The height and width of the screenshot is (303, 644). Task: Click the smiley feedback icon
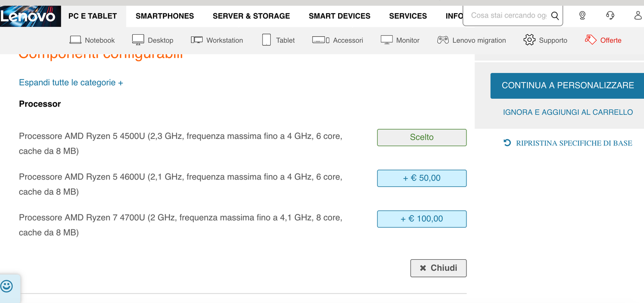7,286
